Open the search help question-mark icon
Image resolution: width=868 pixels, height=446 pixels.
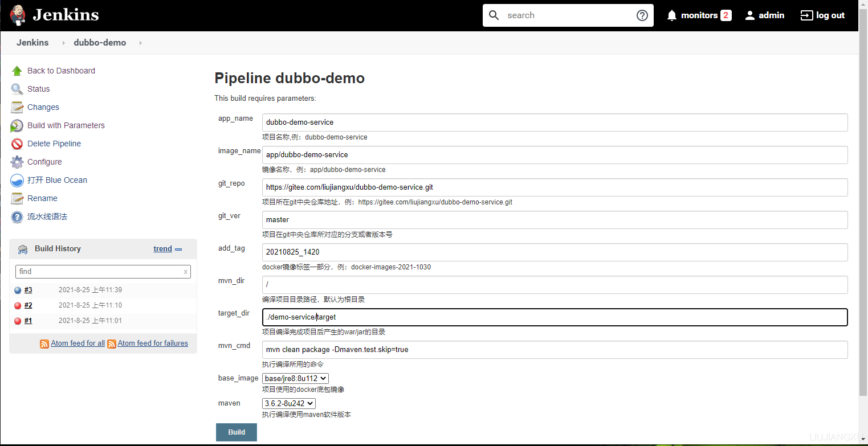pos(642,15)
